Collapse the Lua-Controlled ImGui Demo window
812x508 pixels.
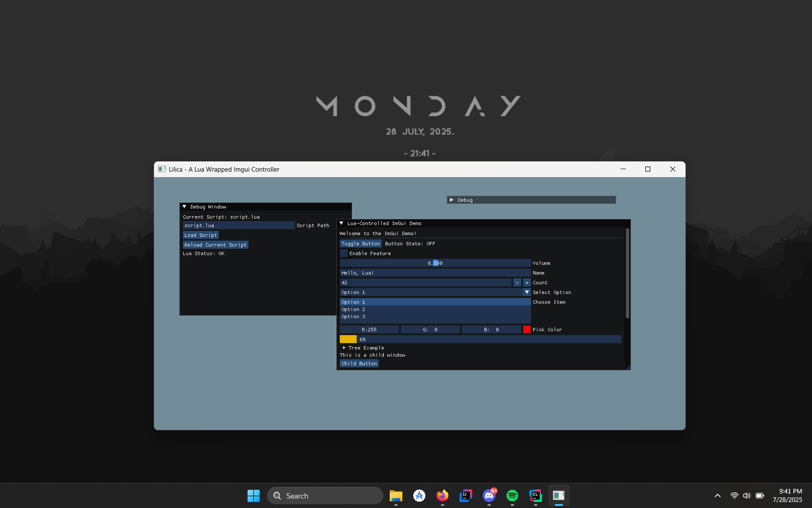[341, 224]
